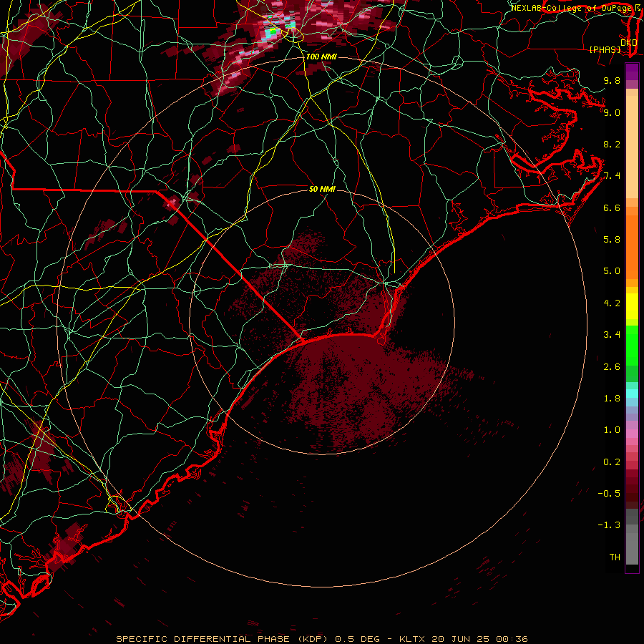Click the 8.2 value on the scale
Image resolution: width=644 pixels, height=644 pixels.
coord(612,144)
